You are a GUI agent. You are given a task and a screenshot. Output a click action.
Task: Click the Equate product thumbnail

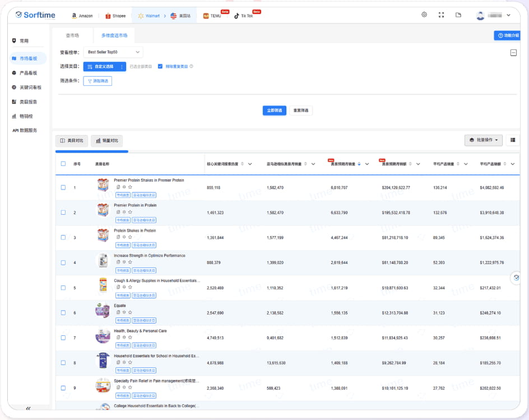pyautogui.click(x=103, y=310)
